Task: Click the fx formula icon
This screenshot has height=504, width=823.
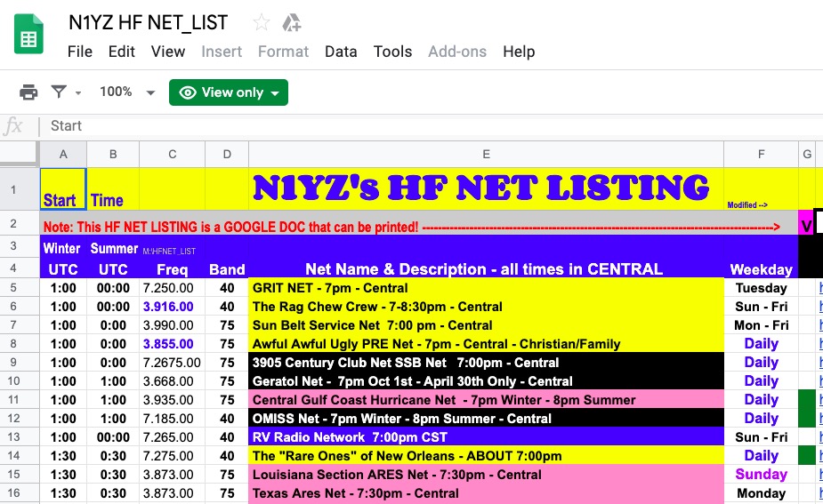Action: (x=14, y=126)
